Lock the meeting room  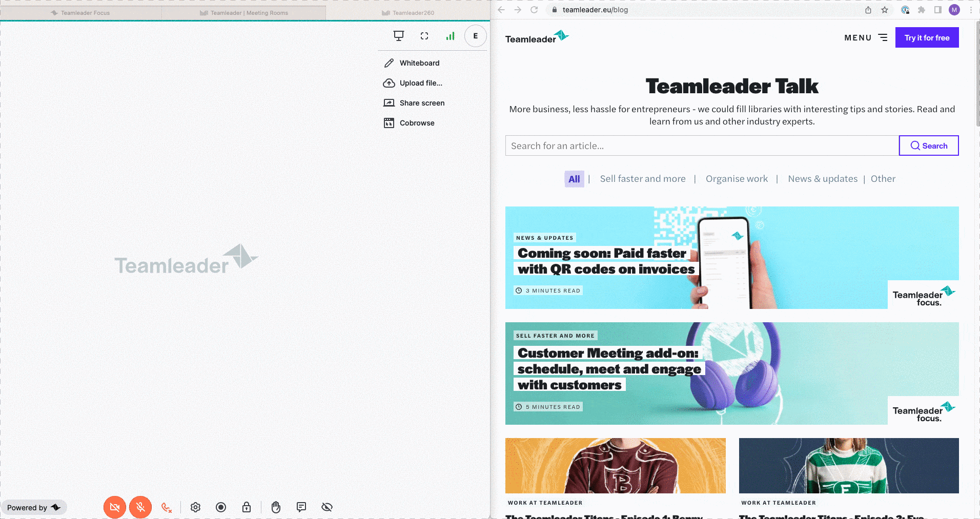[x=247, y=507]
